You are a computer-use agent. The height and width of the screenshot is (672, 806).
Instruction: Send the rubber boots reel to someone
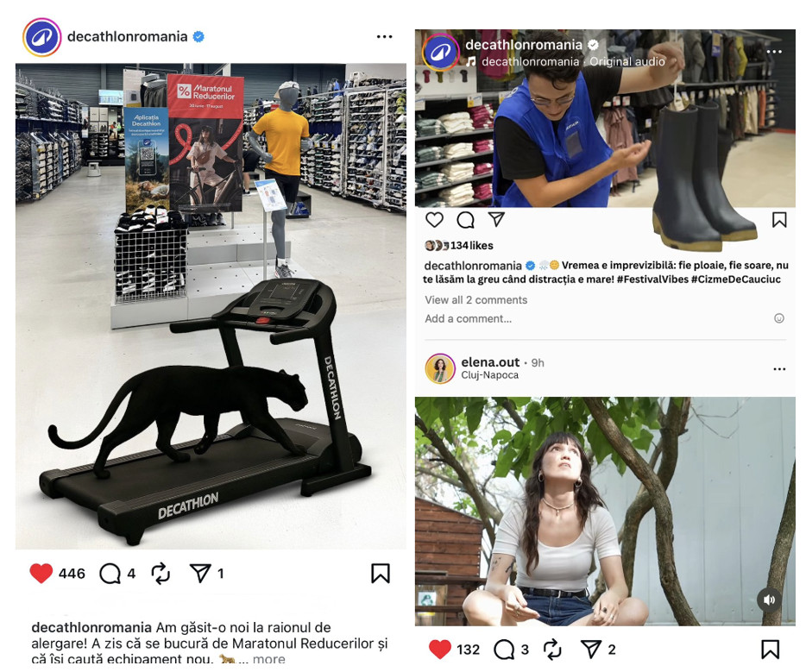click(x=496, y=219)
